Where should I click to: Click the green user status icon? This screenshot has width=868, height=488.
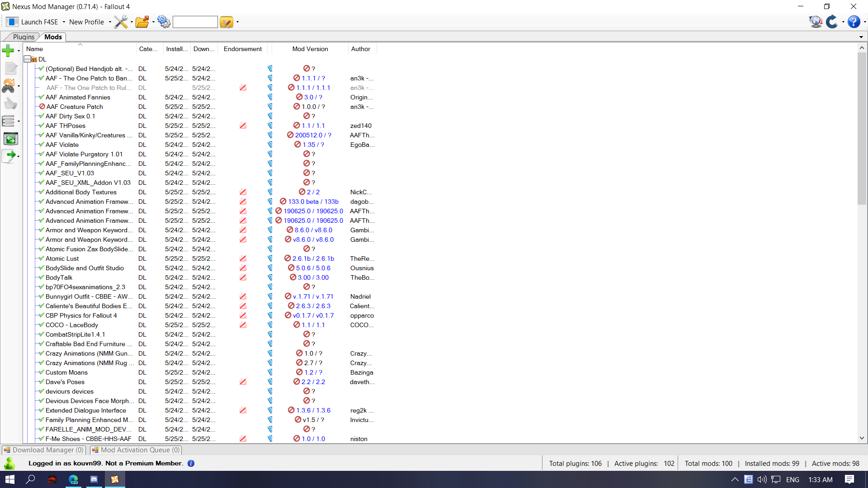9,463
